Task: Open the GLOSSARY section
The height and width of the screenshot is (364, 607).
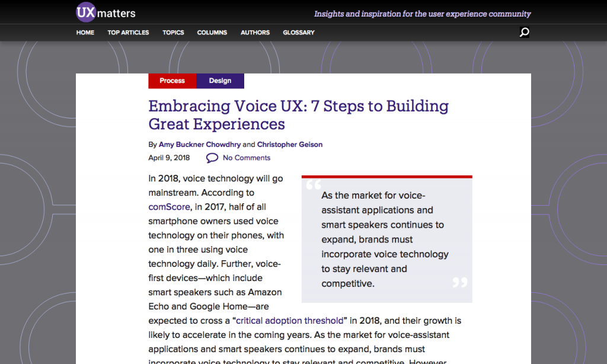Action: 298,33
